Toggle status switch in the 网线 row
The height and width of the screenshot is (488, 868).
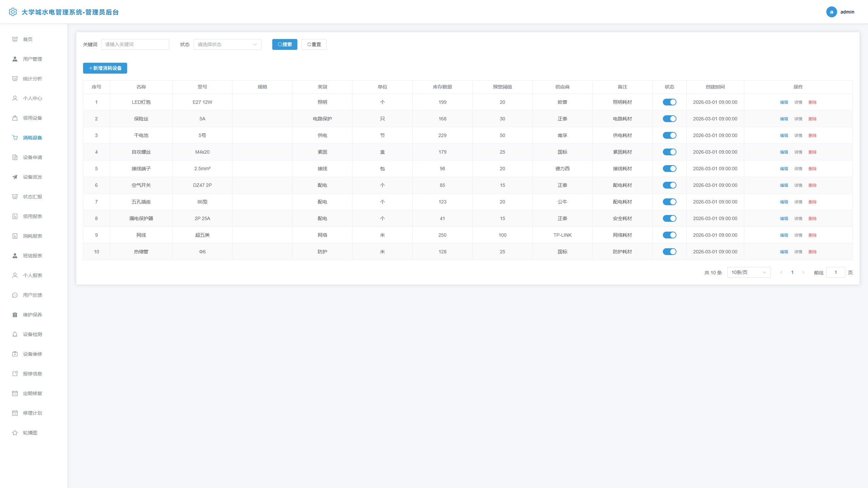click(669, 235)
